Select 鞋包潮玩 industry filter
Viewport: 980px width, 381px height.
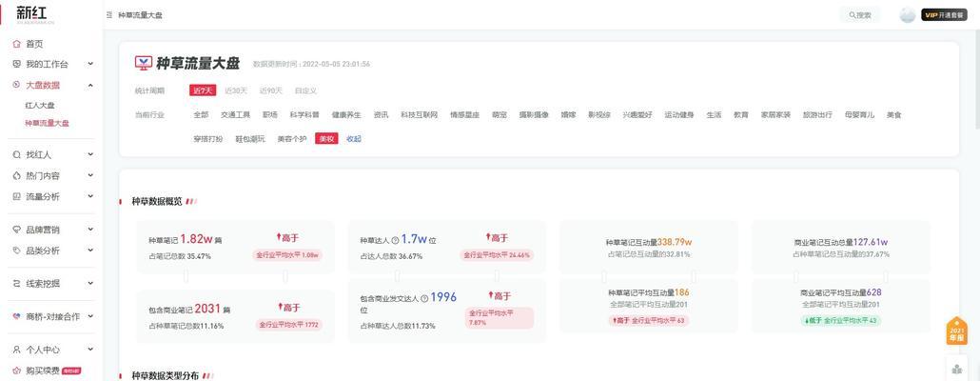pyautogui.click(x=250, y=139)
